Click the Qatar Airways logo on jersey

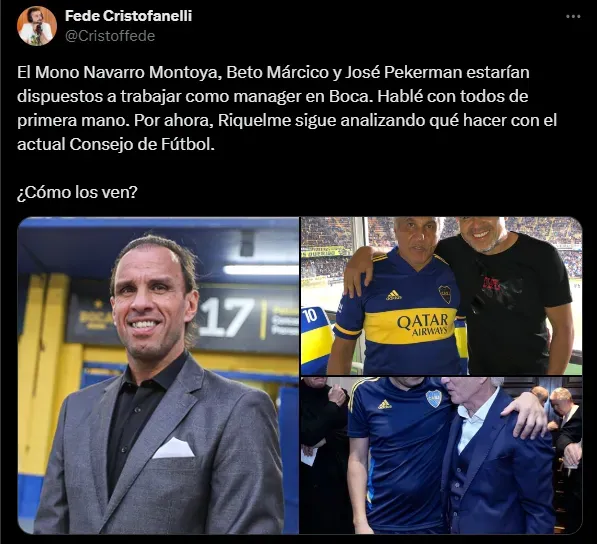click(423, 325)
